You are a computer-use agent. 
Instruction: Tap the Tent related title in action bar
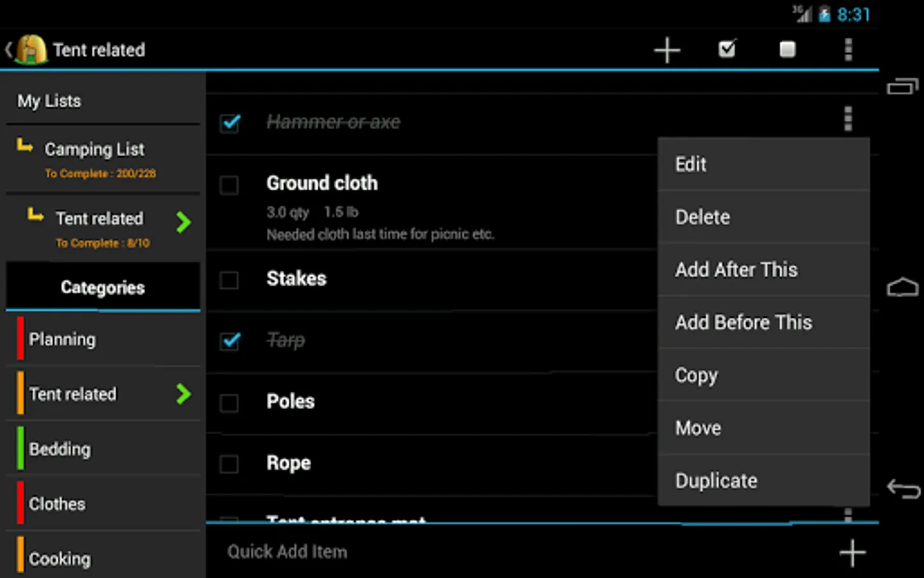click(99, 50)
